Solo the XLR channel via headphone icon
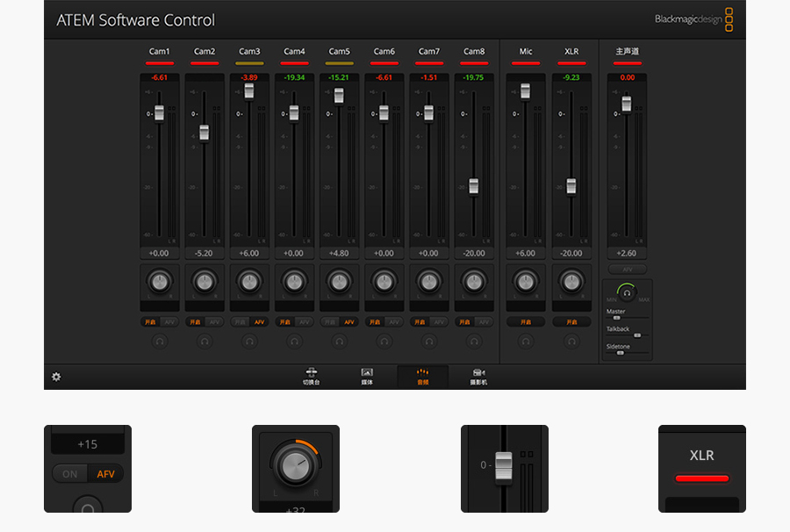The height and width of the screenshot is (532, 790). (571, 341)
